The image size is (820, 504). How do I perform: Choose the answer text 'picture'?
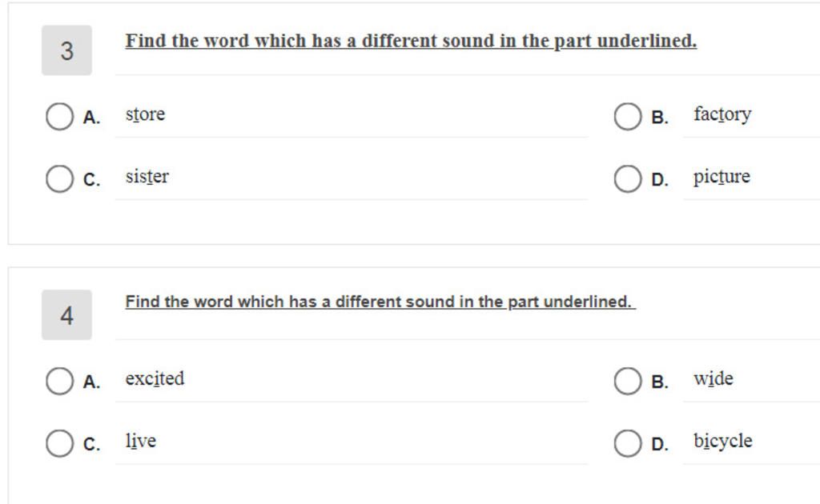(x=722, y=177)
